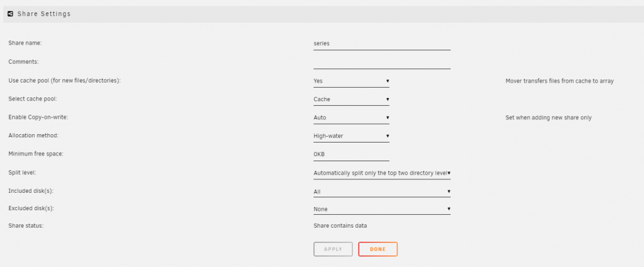Click the 'Allocation method:' label
This screenshot has height=267, width=644.
tap(33, 135)
